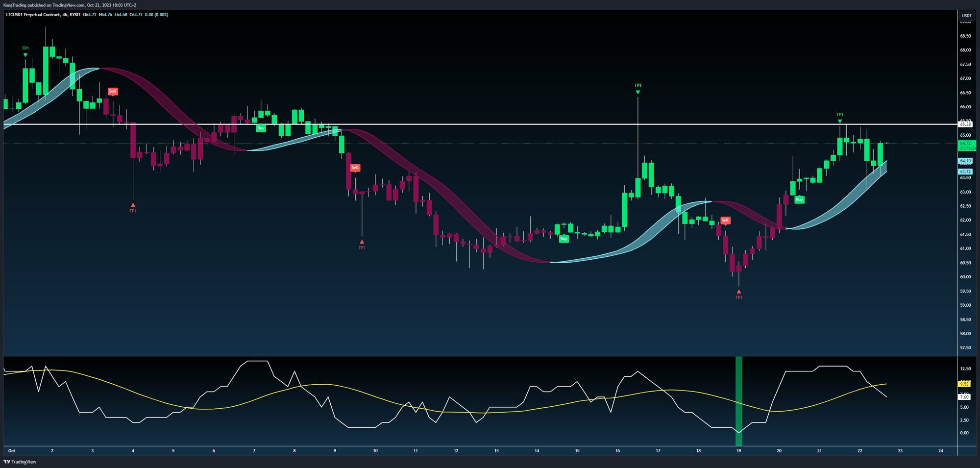Viewport: 980px width, 468px height.
Task: Click the date label 23 on the time axis
Action: pos(900,451)
